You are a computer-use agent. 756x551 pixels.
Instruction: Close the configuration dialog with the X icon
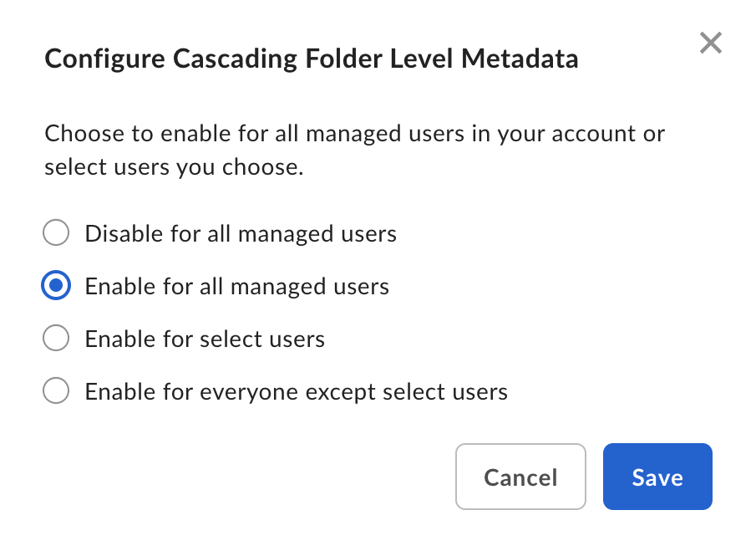click(710, 43)
